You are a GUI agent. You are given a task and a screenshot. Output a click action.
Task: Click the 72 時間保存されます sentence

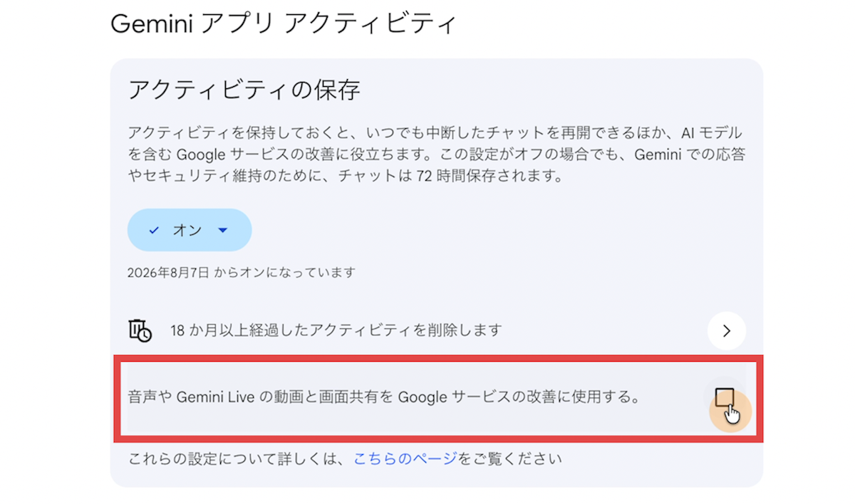pos(489,176)
